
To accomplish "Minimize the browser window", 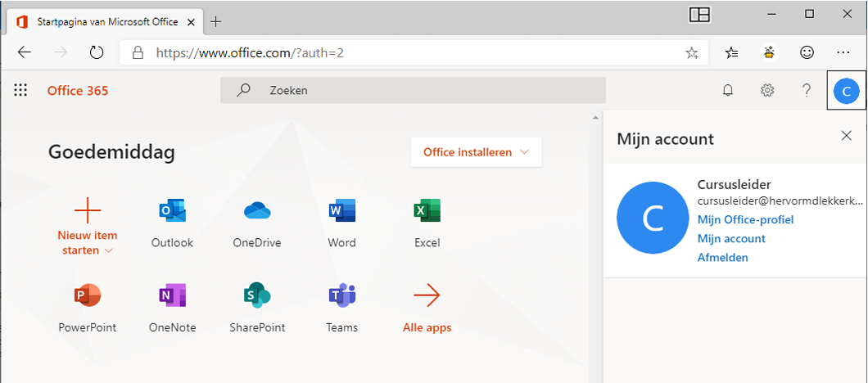I will pos(772,15).
